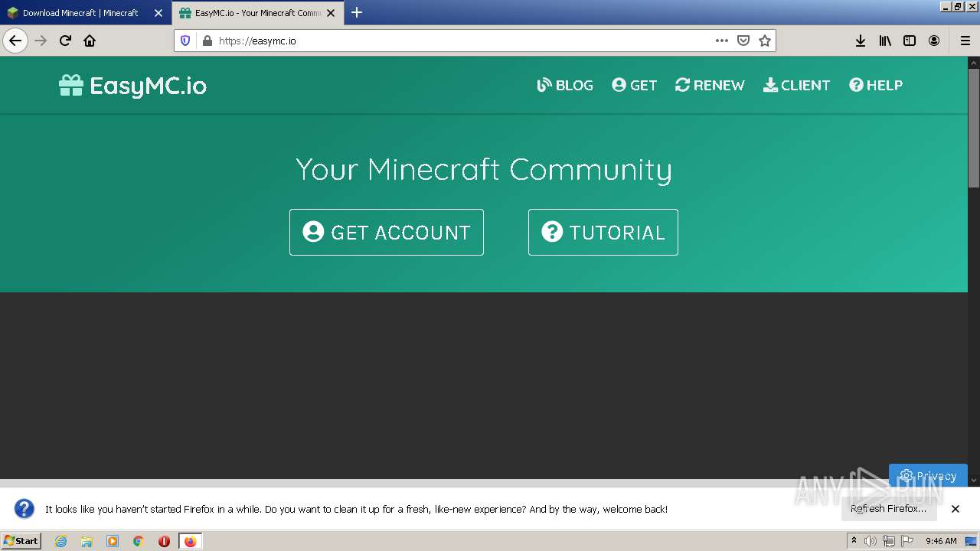Open the volume control tray icon

[x=871, y=541]
